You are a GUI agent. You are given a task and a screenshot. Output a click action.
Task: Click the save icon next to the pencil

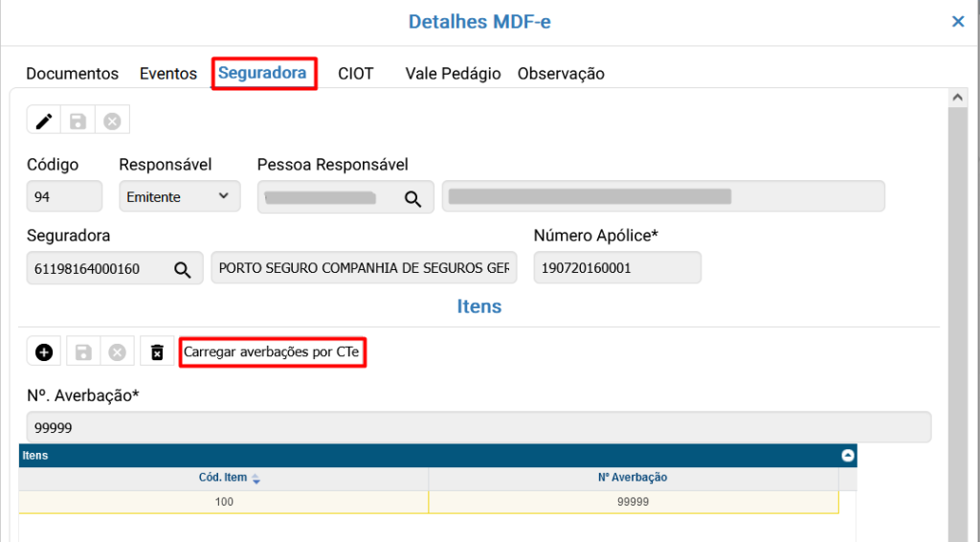tap(78, 121)
